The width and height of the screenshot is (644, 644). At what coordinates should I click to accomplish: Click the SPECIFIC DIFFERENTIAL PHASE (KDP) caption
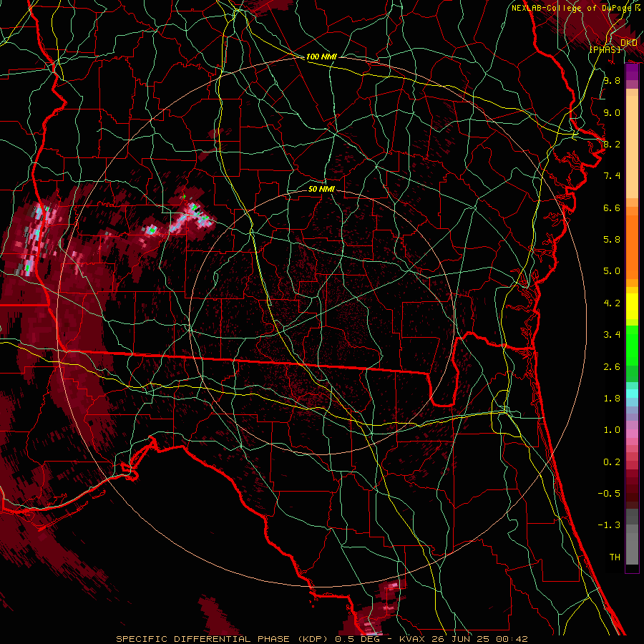click(x=223, y=639)
